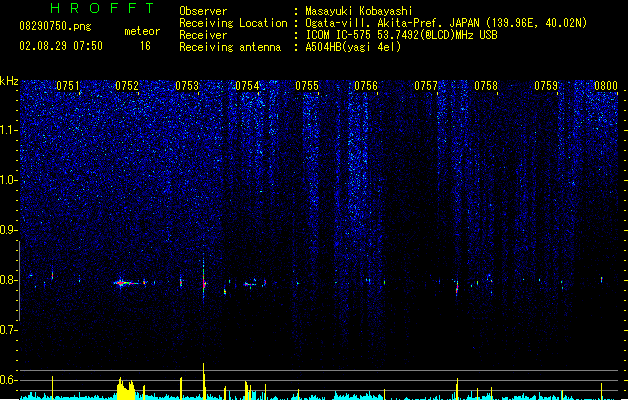Click the 0.6 kHz frequency label
This screenshot has width=629, height=400.
[7, 380]
